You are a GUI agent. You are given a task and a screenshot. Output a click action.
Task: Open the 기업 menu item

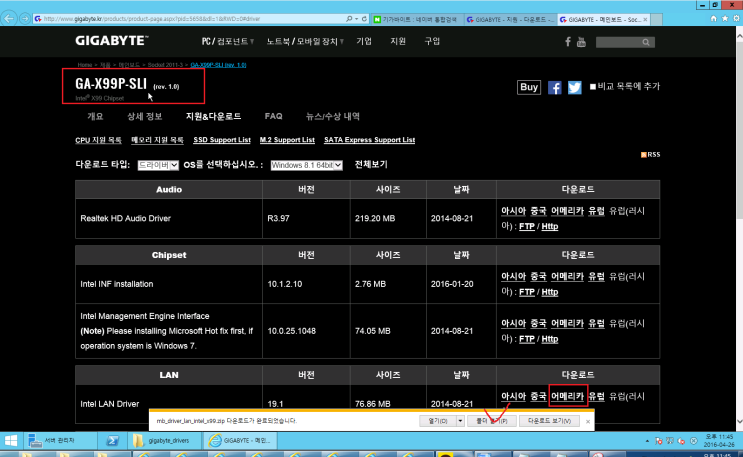click(364, 42)
